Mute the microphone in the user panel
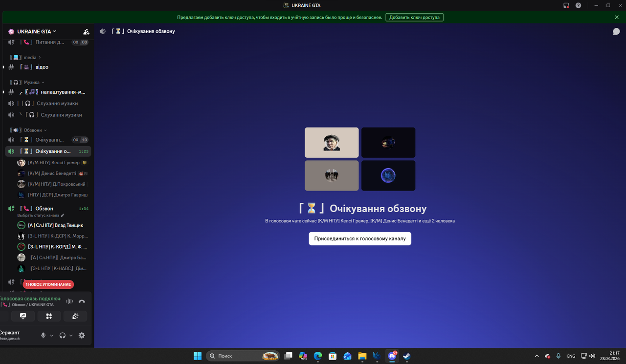The image size is (626, 364). click(43, 336)
